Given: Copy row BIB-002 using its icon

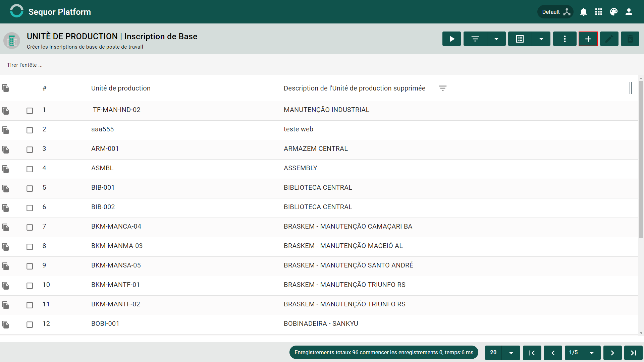Looking at the screenshot, I should (x=5, y=208).
